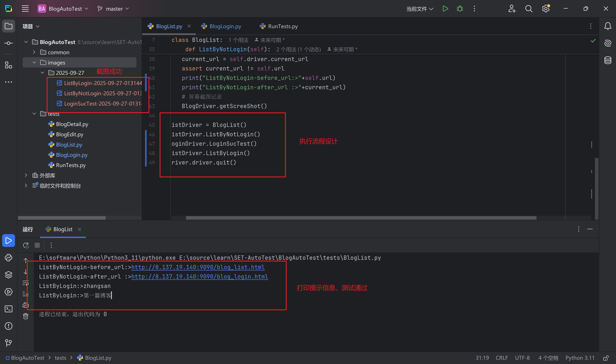This screenshot has height=364, width=616.
Task: Open Python Console tool window
Action: tap(9, 258)
